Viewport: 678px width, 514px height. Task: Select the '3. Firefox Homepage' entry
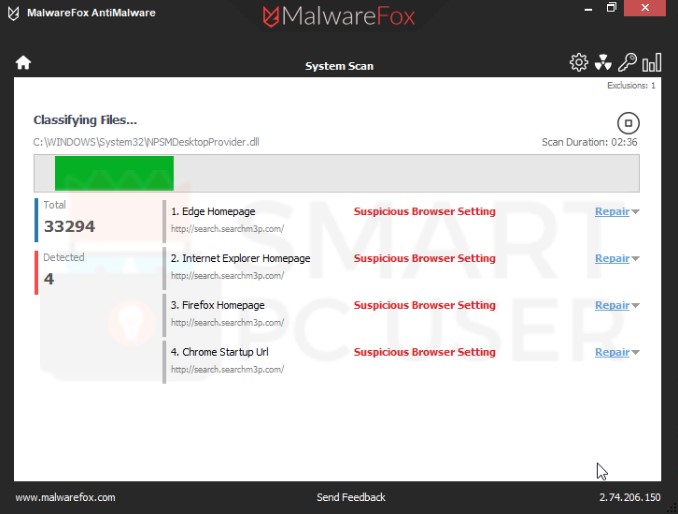point(217,305)
